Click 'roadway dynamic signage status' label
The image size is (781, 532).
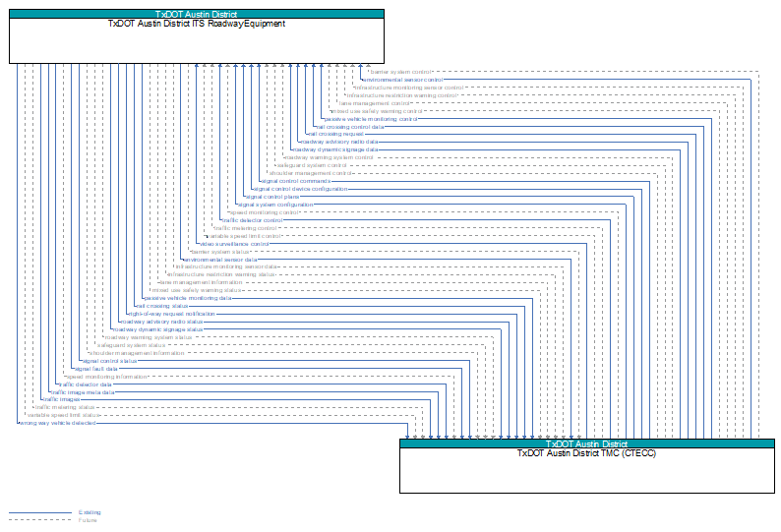[x=158, y=329]
